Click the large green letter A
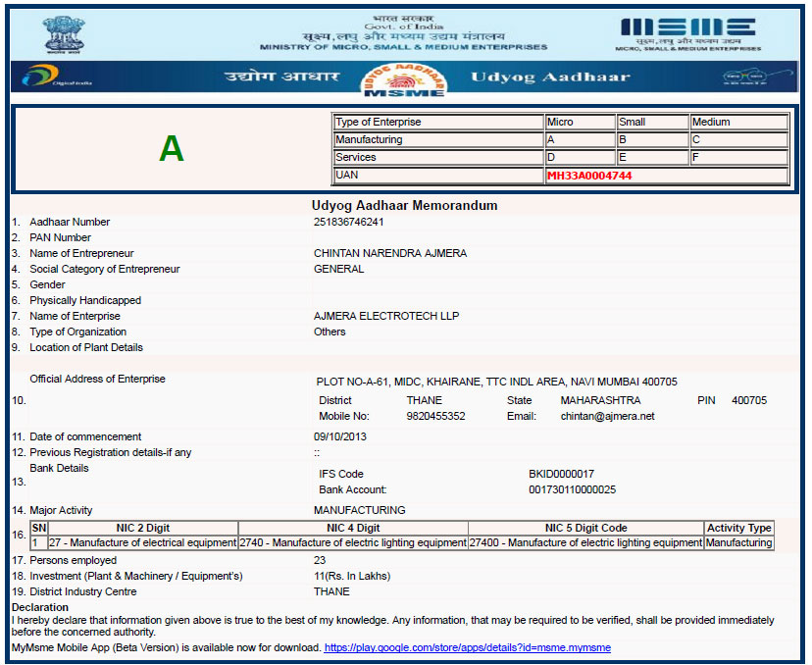Image resolution: width=812 pixels, height=665 pixels. click(x=172, y=149)
